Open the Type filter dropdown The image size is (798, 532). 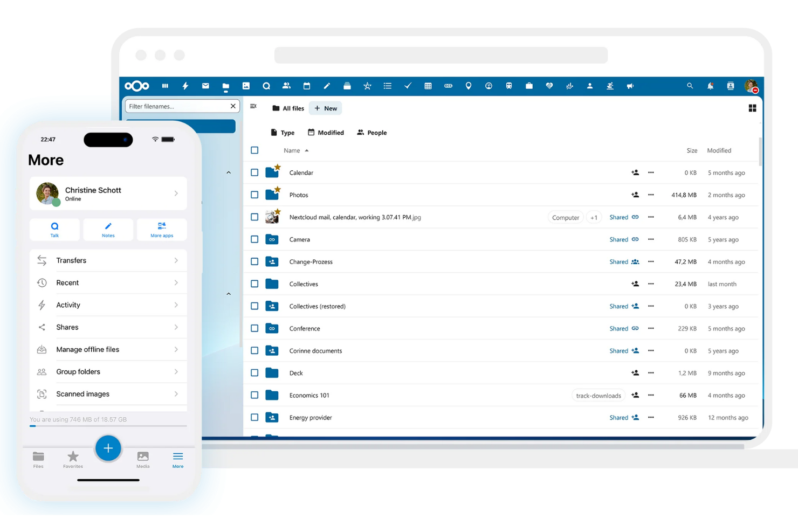(282, 132)
